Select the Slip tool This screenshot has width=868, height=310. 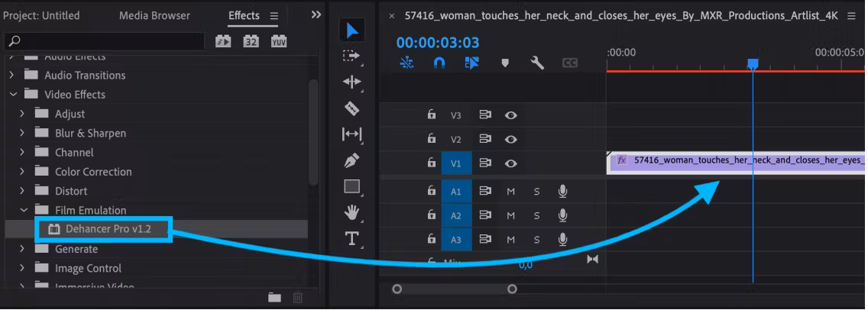click(352, 134)
